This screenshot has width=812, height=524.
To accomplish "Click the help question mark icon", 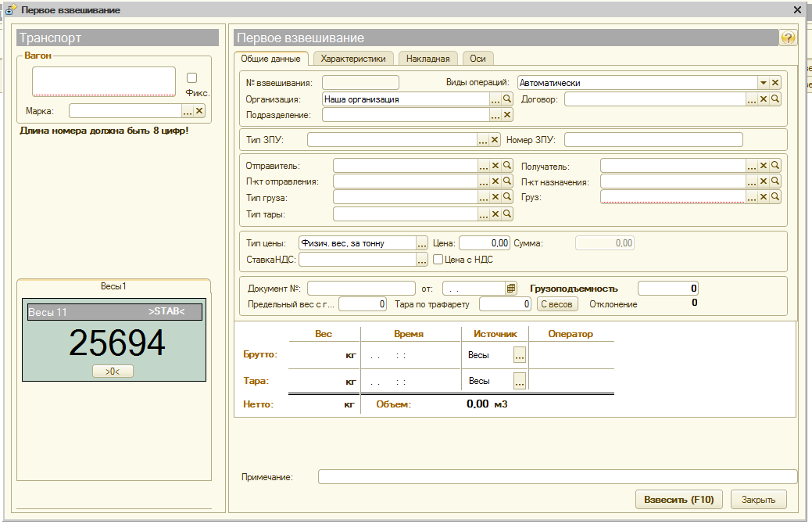I will click(x=788, y=38).
